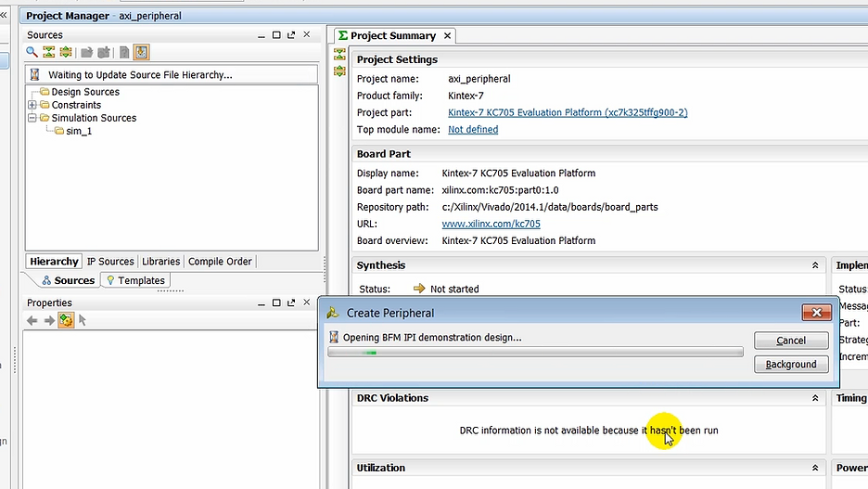Click the back arrow in Properties panel
868x489 pixels.
32,320
